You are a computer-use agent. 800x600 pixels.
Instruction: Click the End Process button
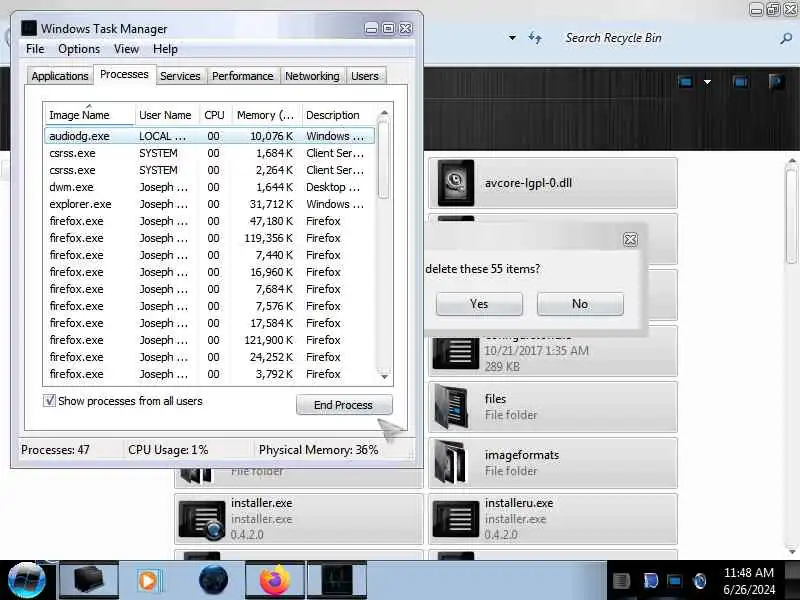[x=344, y=405]
